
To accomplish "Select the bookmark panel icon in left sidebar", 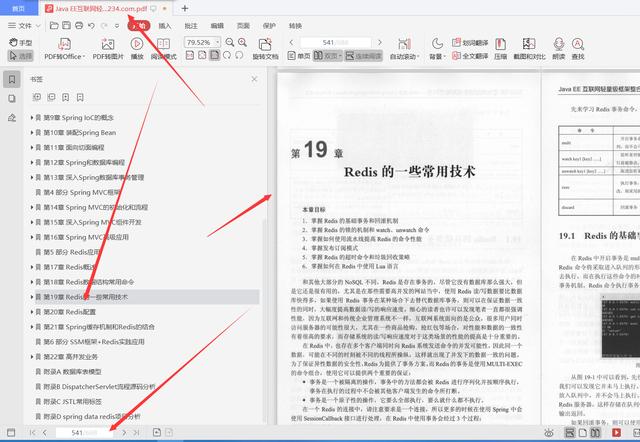I will [x=12, y=79].
